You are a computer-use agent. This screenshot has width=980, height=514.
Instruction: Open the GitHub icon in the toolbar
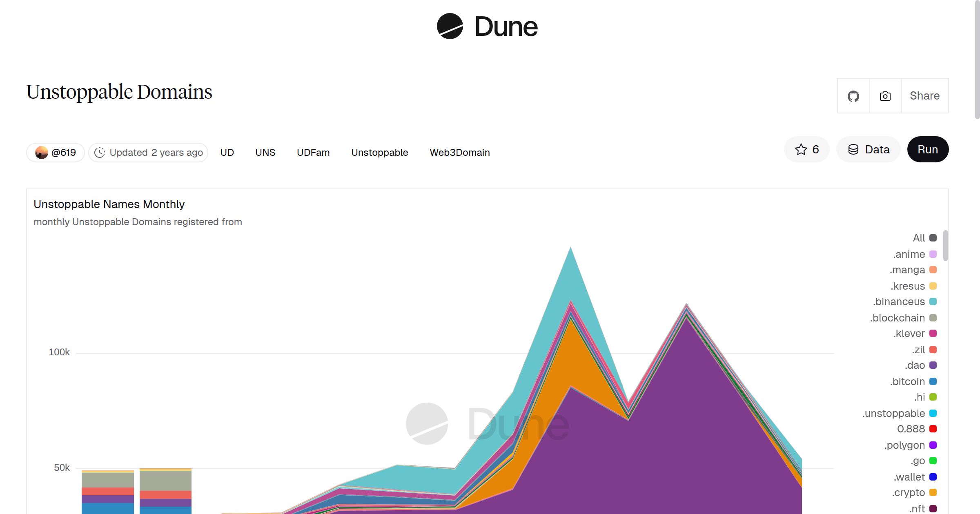click(853, 95)
